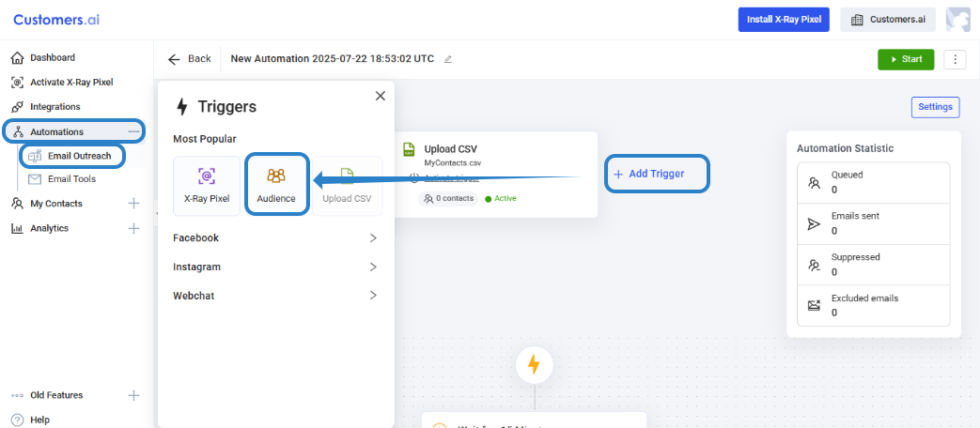Select the Upload CSV trigger tile
Viewport: 980px width, 428px height.
(x=347, y=186)
